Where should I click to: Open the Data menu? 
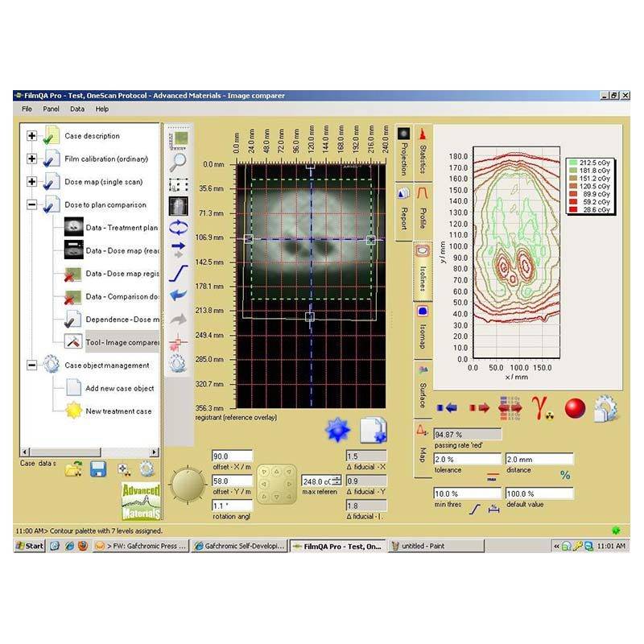tap(77, 109)
